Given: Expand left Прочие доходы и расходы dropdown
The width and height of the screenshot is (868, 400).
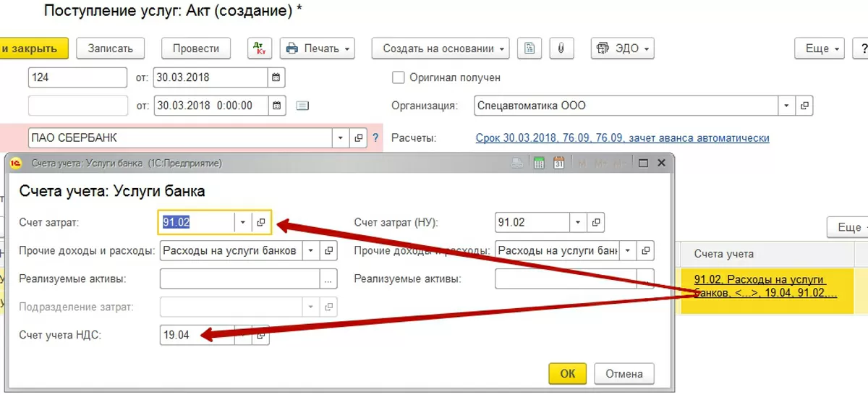Looking at the screenshot, I should tap(311, 251).
